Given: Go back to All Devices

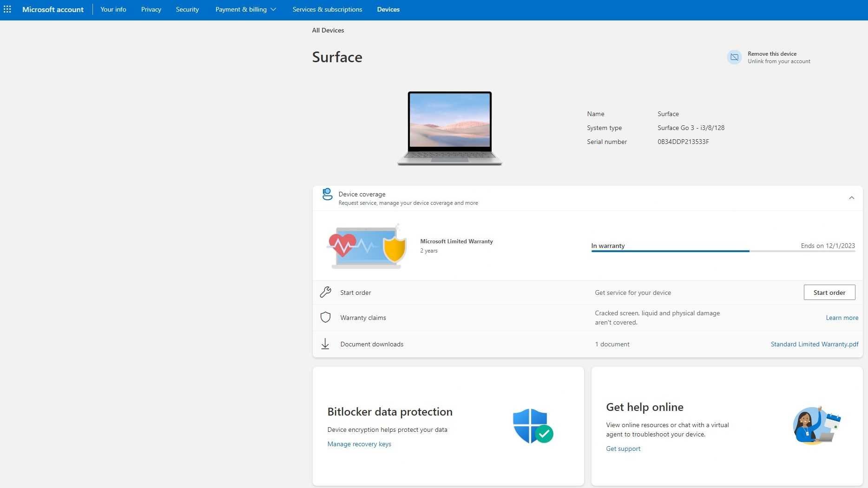Looking at the screenshot, I should pyautogui.click(x=328, y=30).
